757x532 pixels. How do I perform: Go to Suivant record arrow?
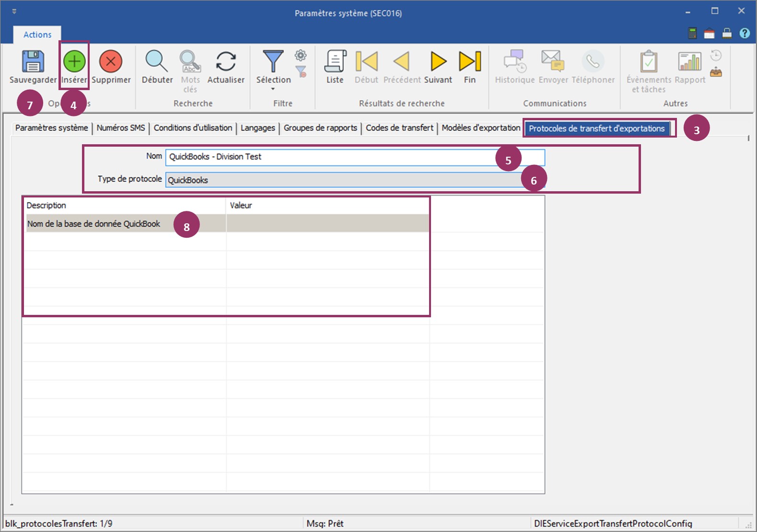point(438,61)
